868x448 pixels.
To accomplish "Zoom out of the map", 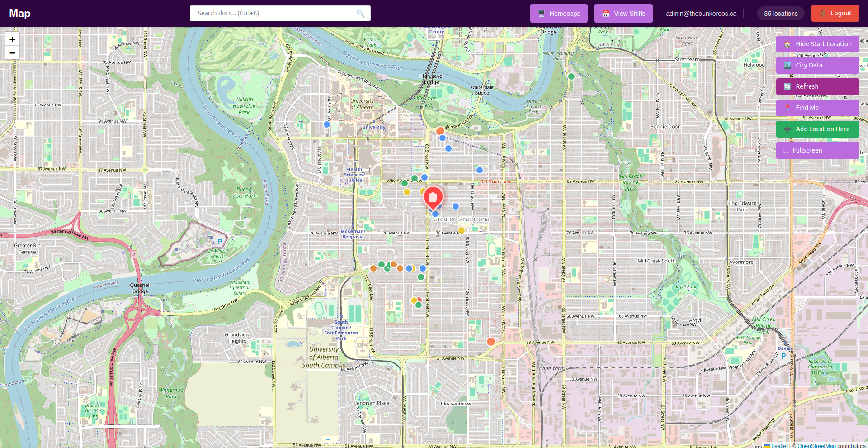I will click(12, 53).
